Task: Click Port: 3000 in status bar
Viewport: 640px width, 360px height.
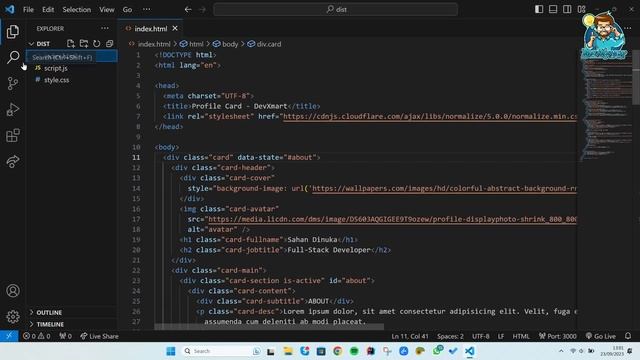Action: tap(558, 336)
